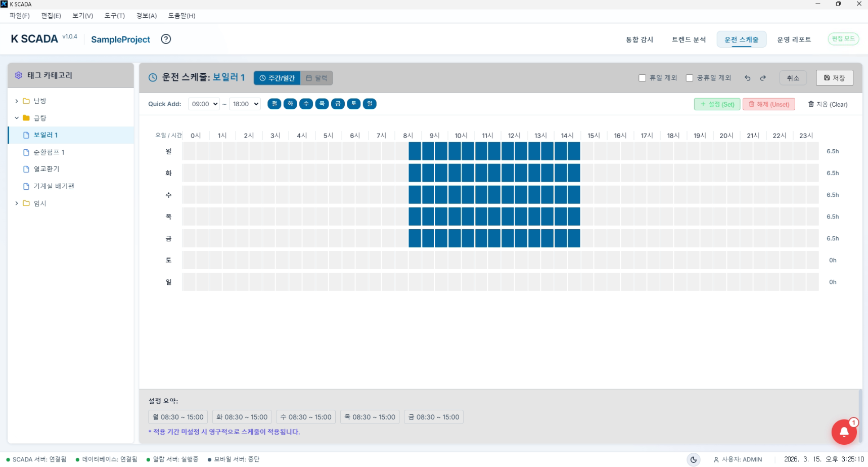Click the 일 row label in the schedule grid
This screenshot has height=467, width=868.
pyautogui.click(x=169, y=282)
